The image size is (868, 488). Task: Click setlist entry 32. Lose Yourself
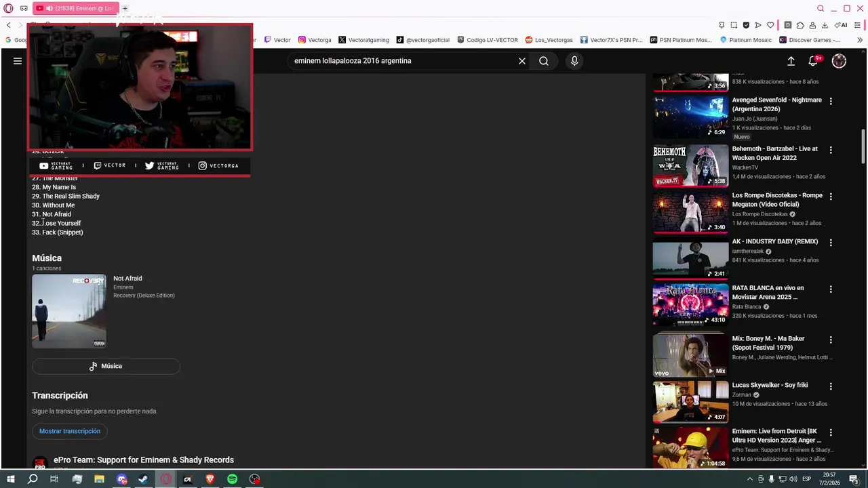click(x=56, y=223)
